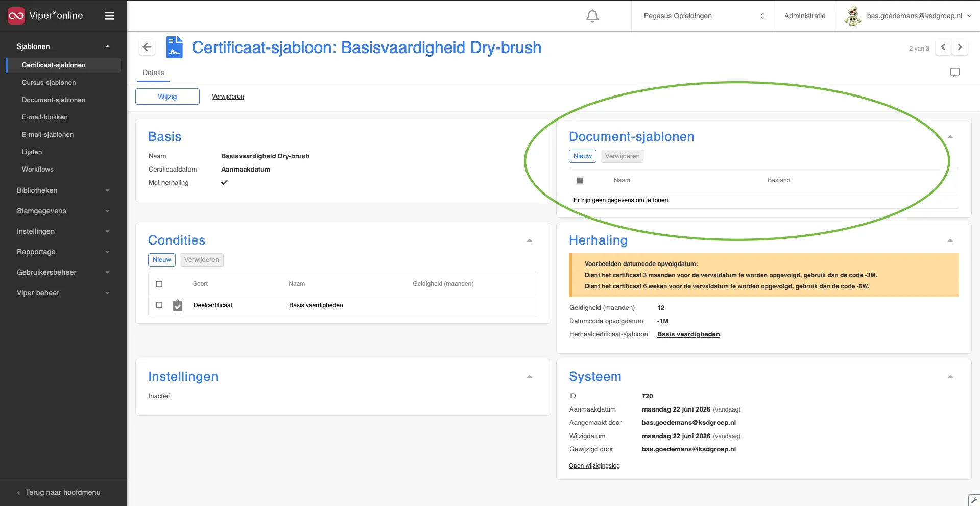Viewport: 980px width, 506px height.
Task: Click the Wijzig button
Action: (168, 97)
